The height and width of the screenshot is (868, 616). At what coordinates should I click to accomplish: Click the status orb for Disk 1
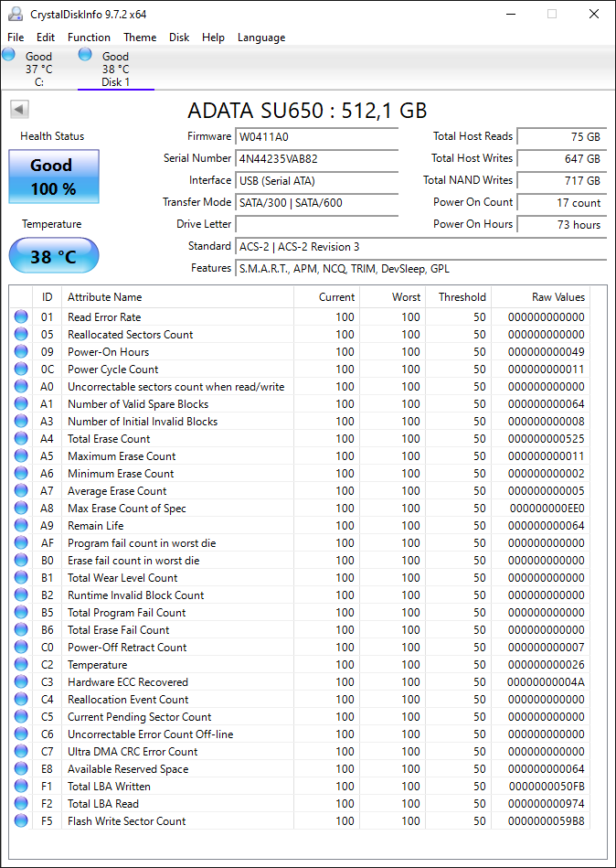click(x=85, y=55)
